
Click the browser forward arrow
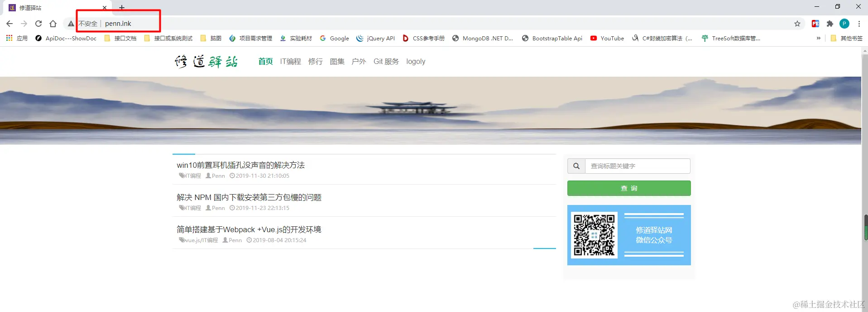24,24
